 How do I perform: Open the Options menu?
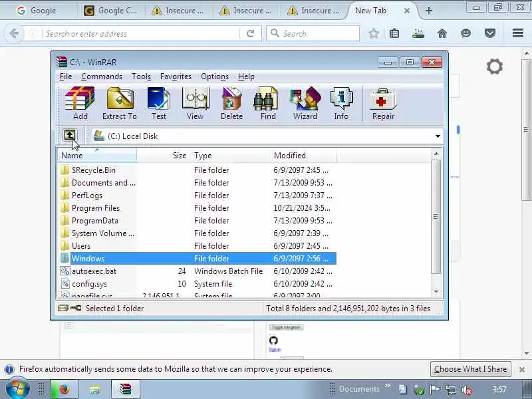tap(214, 76)
